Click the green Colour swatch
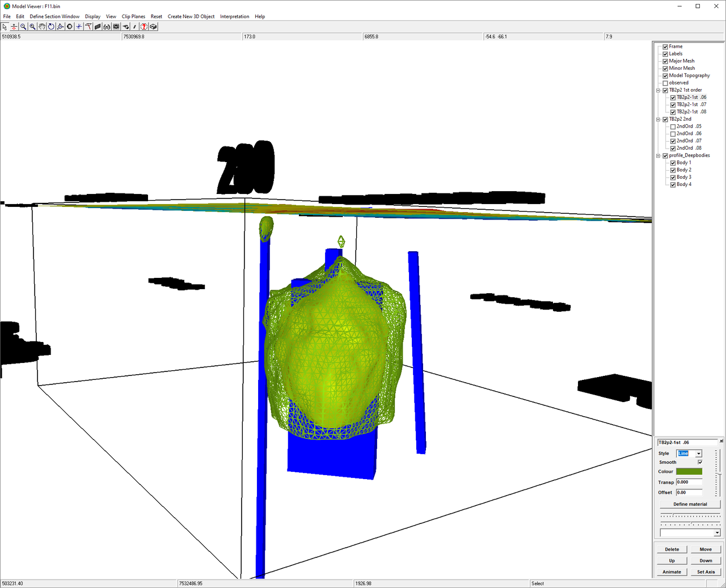The image size is (726, 588). pos(689,471)
